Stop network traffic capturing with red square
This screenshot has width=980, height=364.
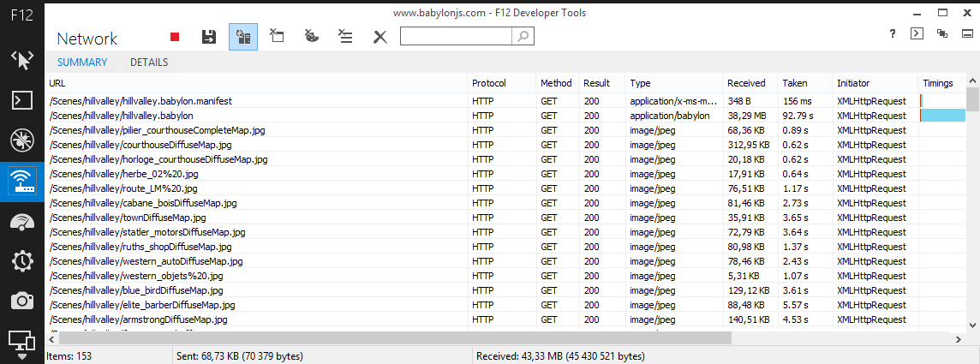175,37
